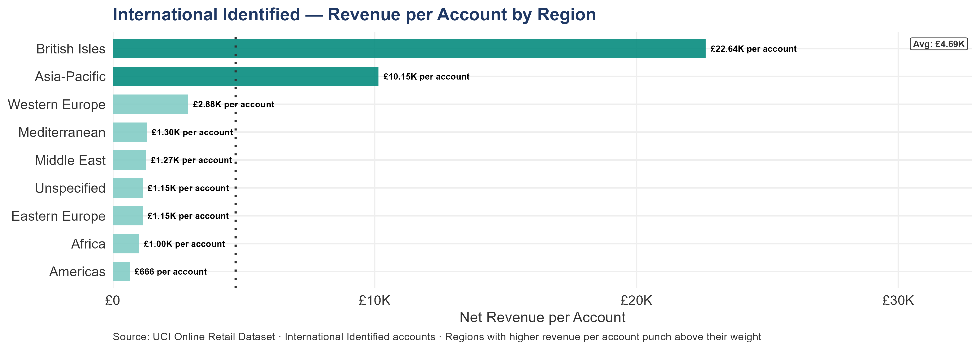The height and width of the screenshot is (350, 980).
Task: Click the British Isles revenue bar
Action: 409,48
